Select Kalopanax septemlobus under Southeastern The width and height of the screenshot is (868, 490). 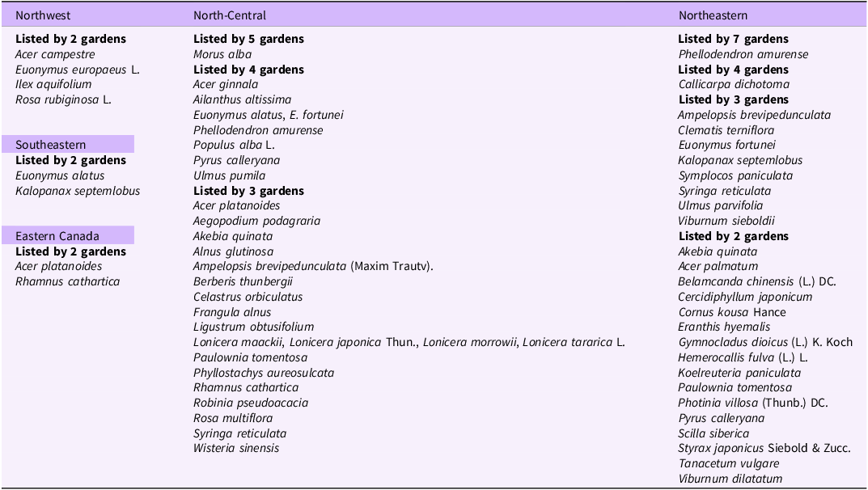point(78,191)
